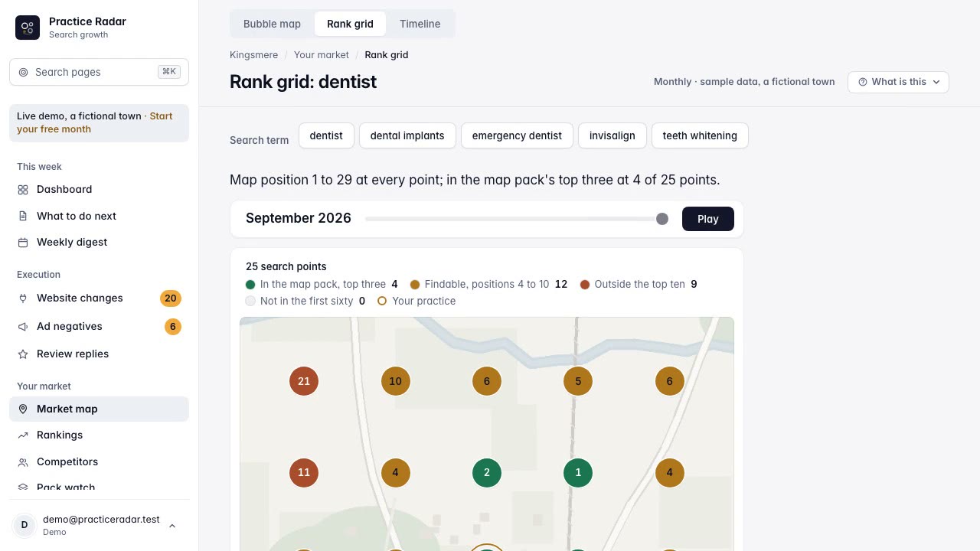980x551 pixels.
Task: Open the What is this dropdown
Action: tap(898, 82)
